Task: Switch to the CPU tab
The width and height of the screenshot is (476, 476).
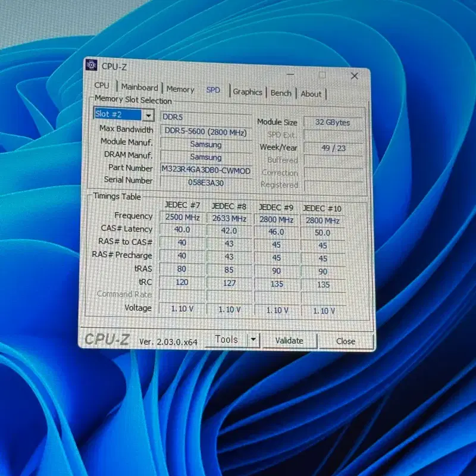Action: (x=102, y=86)
